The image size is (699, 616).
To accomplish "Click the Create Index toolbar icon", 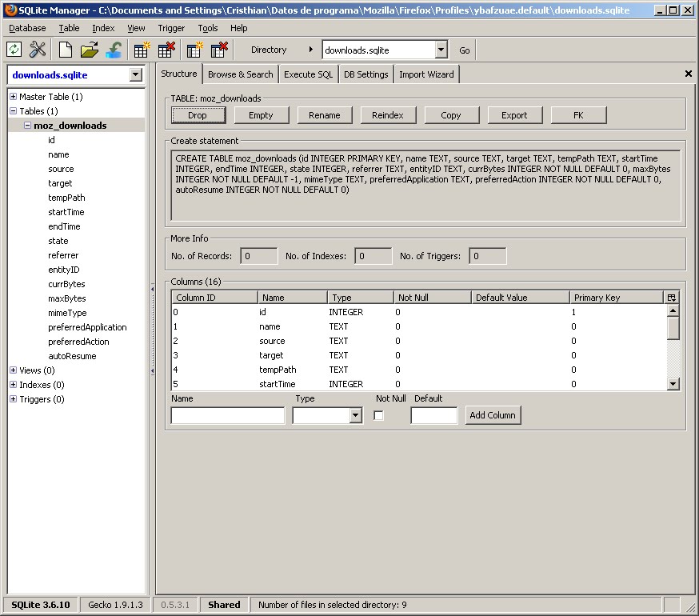I will point(194,50).
